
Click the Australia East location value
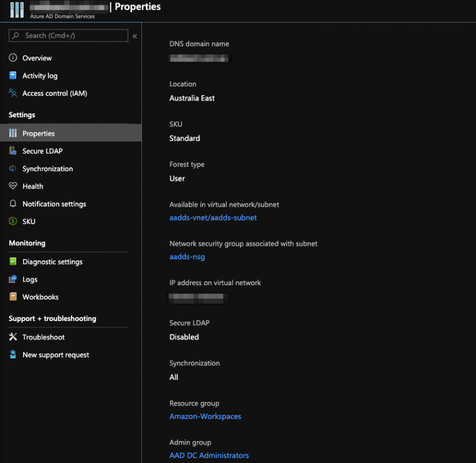192,98
